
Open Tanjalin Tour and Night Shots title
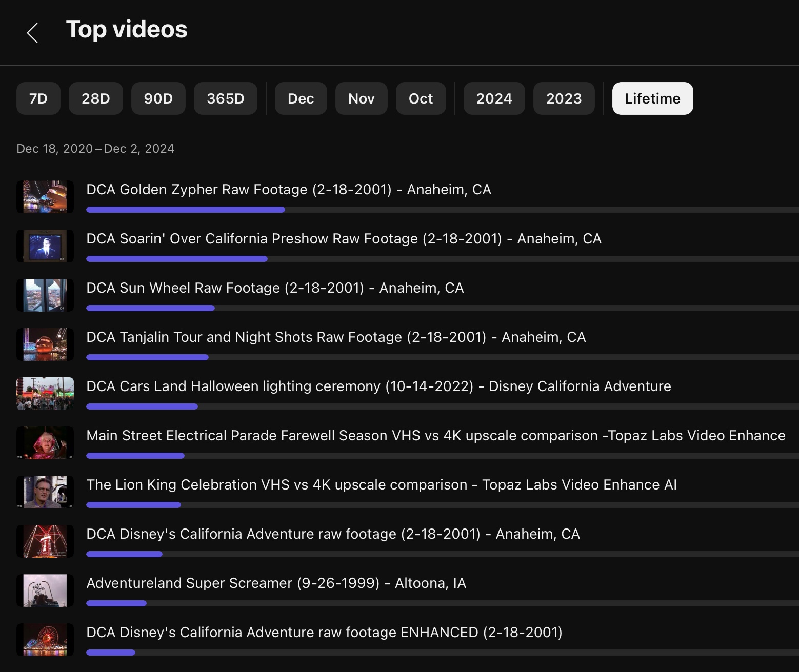(336, 337)
